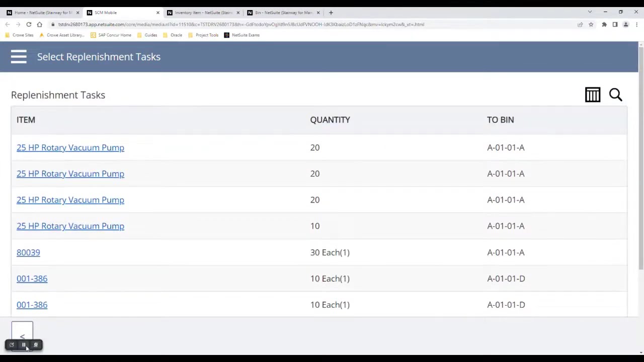The image size is (644, 362).
Task: Open the Chrome extensions puzzle icon
Action: 604,24
